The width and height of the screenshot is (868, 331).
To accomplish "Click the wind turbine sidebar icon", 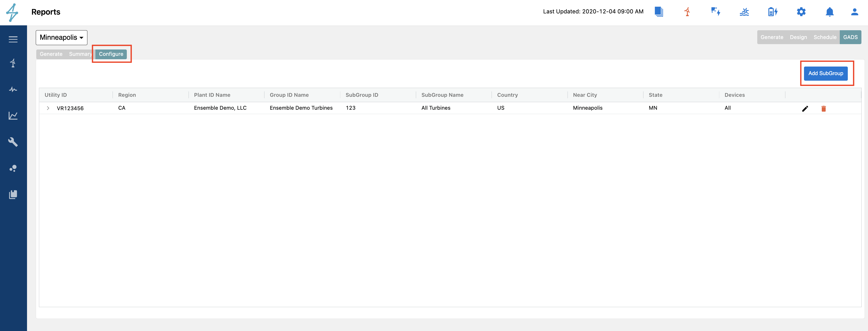I will coord(13,63).
